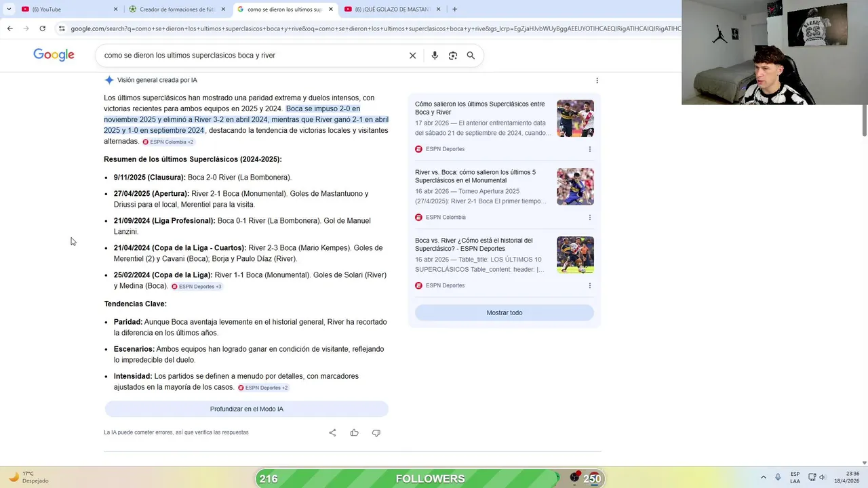Reload the current page
This screenshot has width=868, height=488.
42,28
